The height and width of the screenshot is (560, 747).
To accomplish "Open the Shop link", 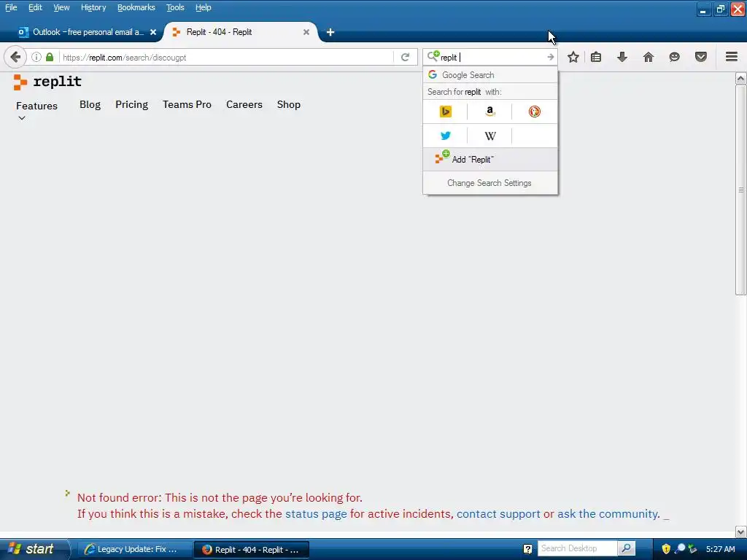I will (289, 104).
